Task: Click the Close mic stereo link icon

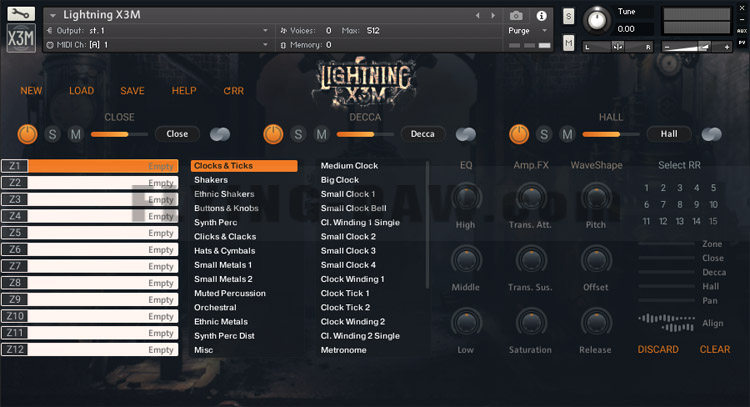Action: [x=220, y=134]
